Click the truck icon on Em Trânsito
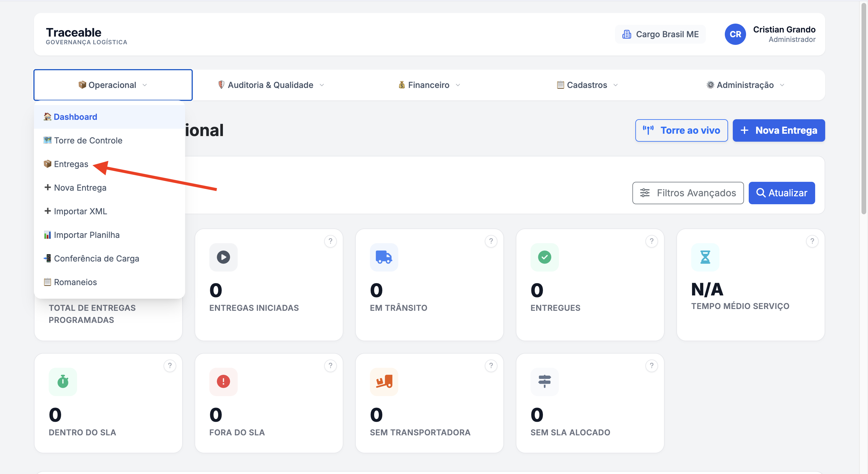The height and width of the screenshot is (474, 868). (384, 257)
